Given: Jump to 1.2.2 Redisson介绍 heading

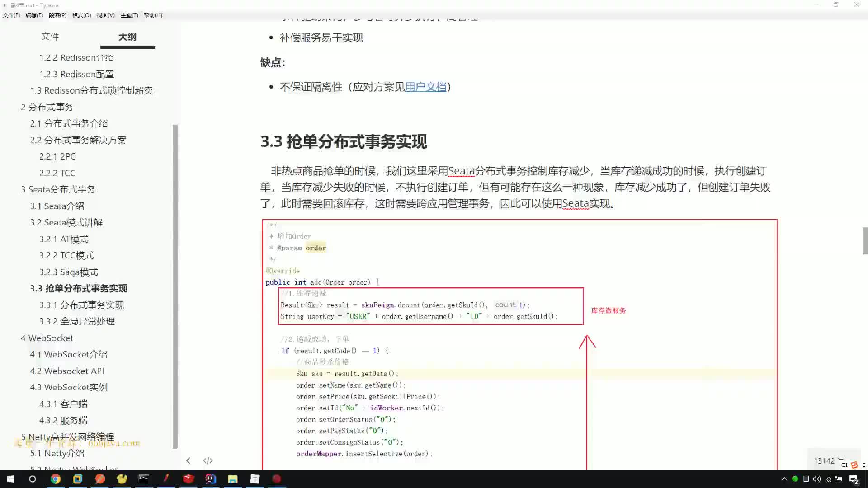Looking at the screenshot, I should point(76,57).
